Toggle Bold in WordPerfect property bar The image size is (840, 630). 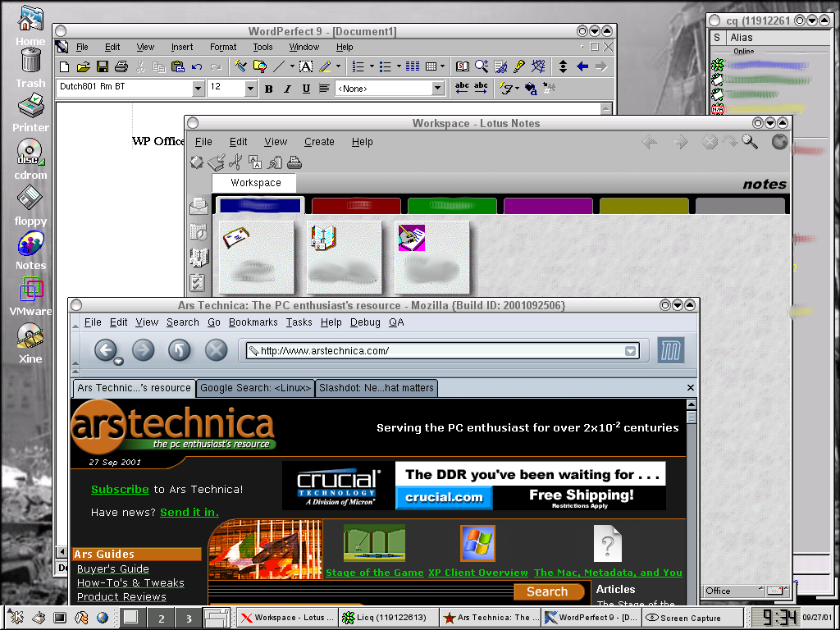(x=269, y=89)
